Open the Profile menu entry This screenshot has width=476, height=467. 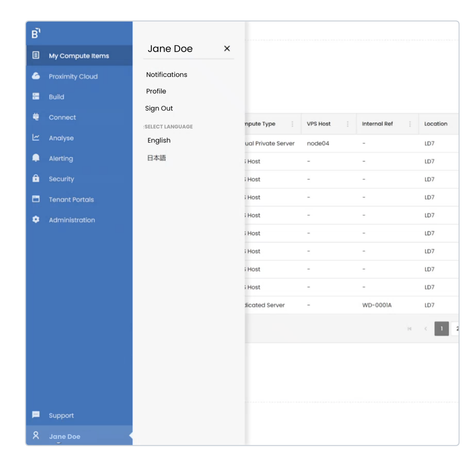pyautogui.click(x=156, y=91)
